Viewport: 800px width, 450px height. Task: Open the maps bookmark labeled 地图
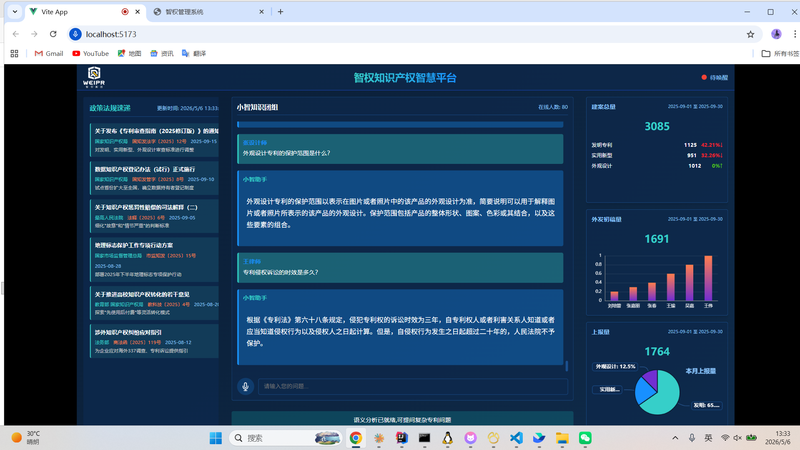coord(129,54)
